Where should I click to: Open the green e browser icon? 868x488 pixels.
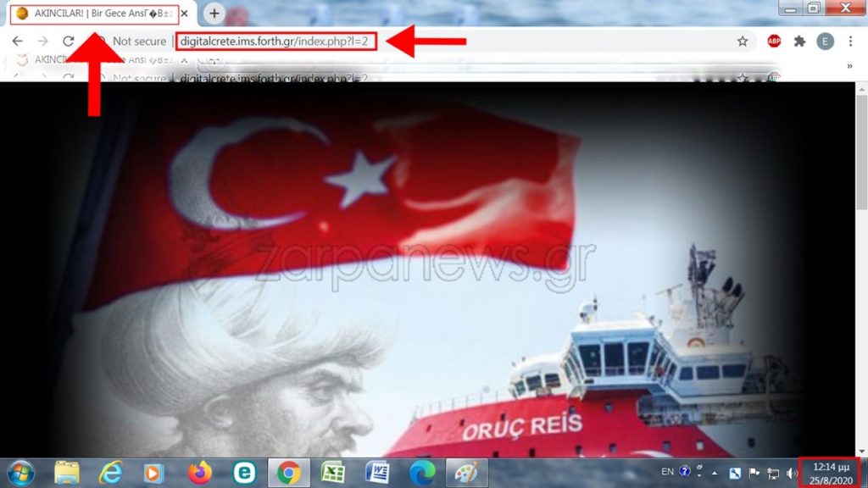[x=244, y=473]
